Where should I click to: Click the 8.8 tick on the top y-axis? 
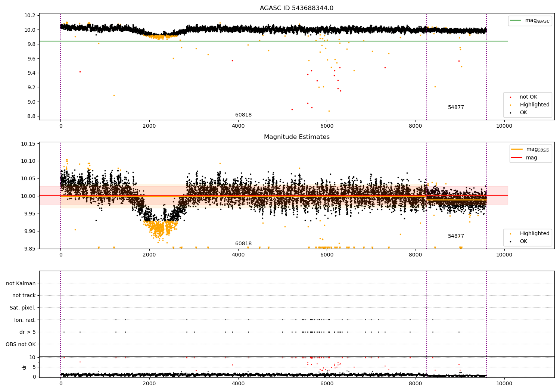(x=31, y=116)
